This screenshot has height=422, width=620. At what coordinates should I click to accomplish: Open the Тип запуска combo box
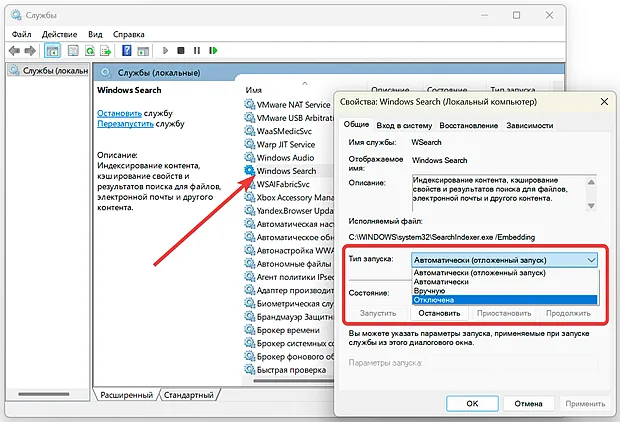click(504, 260)
